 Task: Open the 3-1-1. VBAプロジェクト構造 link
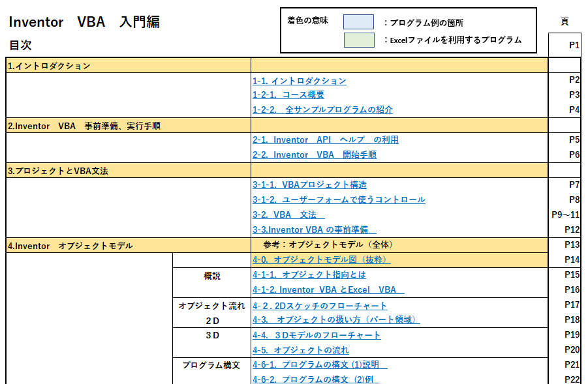(x=309, y=185)
